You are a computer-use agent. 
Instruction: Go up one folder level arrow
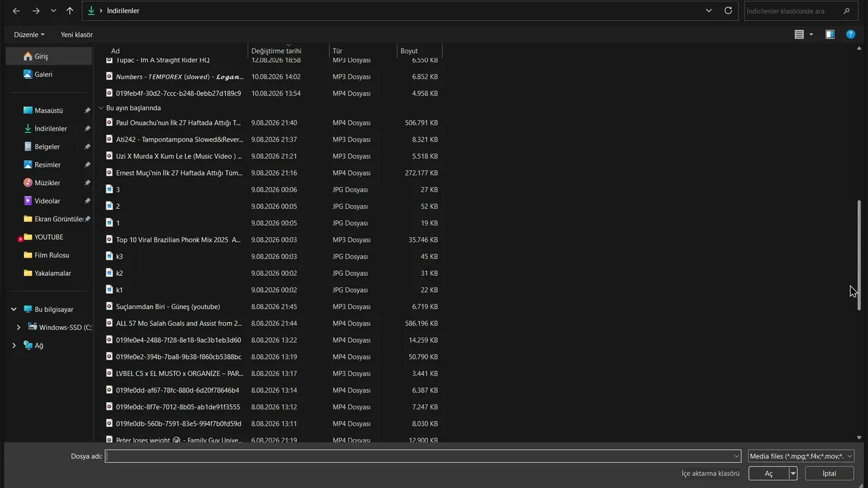(70, 11)
